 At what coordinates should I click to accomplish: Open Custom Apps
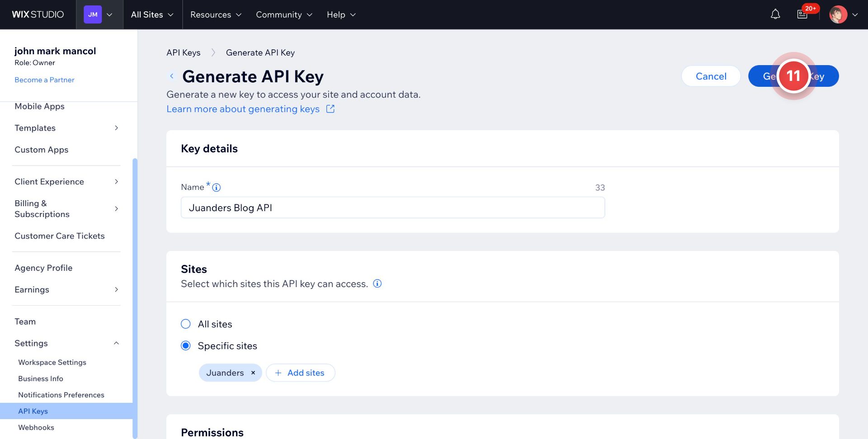(42, 150)
